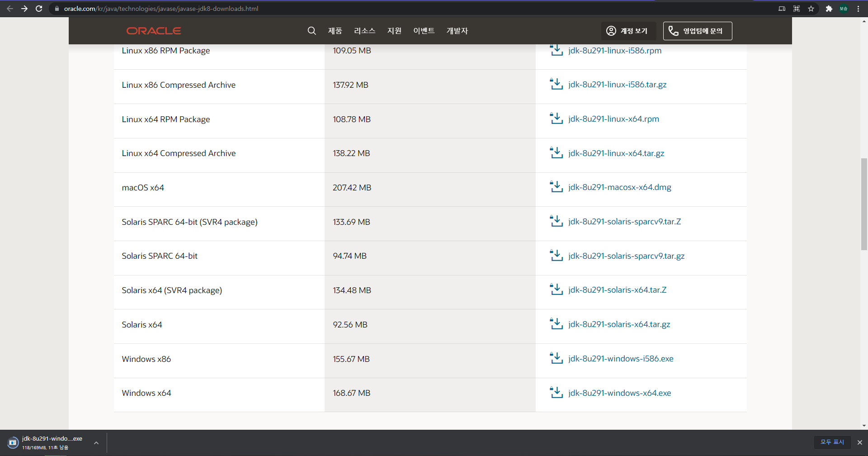Click 'Solaris x64 (SVR4 package)' row label
This screenshot has width=868, height=456.
point(172,290)
